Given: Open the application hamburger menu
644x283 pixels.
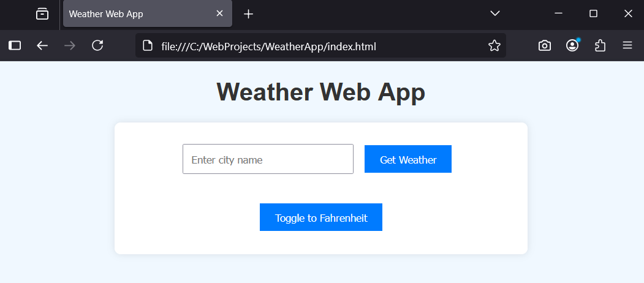Looking at the screenshot, I should click(627, 45).
